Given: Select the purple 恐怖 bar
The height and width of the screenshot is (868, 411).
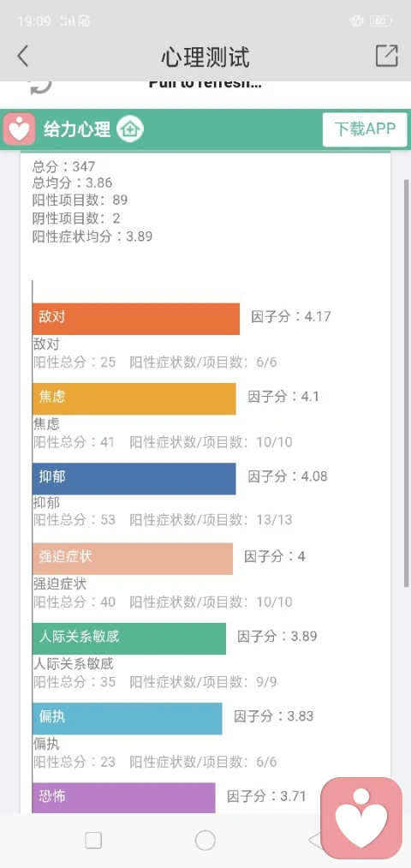Looking at the screenshot, I should tap(124, 798).
